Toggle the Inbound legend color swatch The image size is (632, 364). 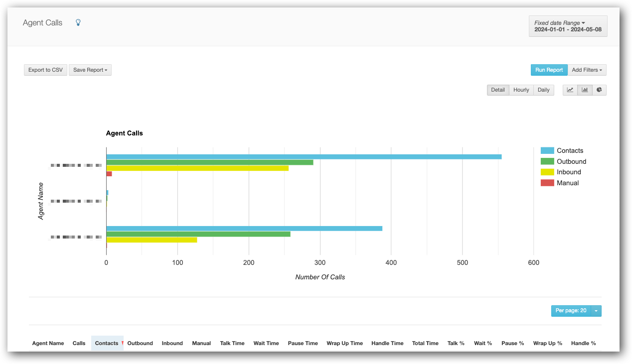(x=547, y=172)
